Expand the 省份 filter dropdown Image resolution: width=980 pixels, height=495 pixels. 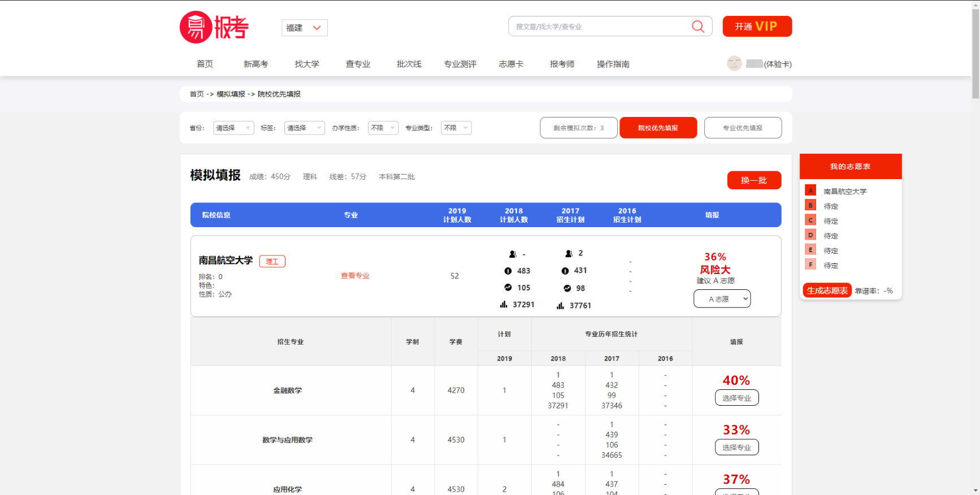(x=233, y=128)
